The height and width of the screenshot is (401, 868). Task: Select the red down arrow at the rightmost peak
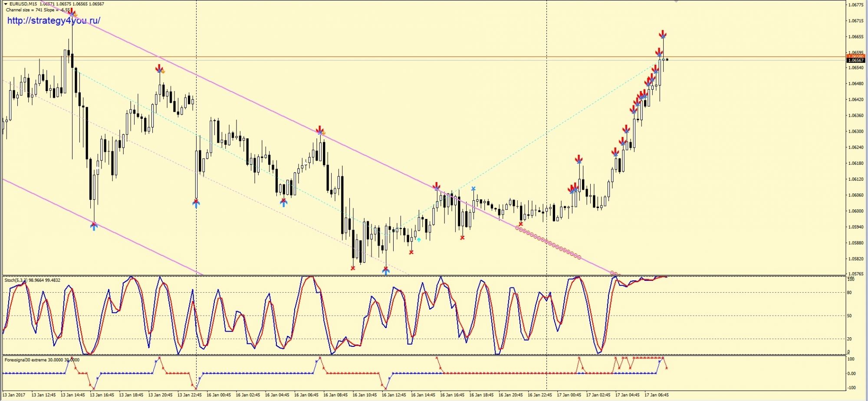[663, 34]
